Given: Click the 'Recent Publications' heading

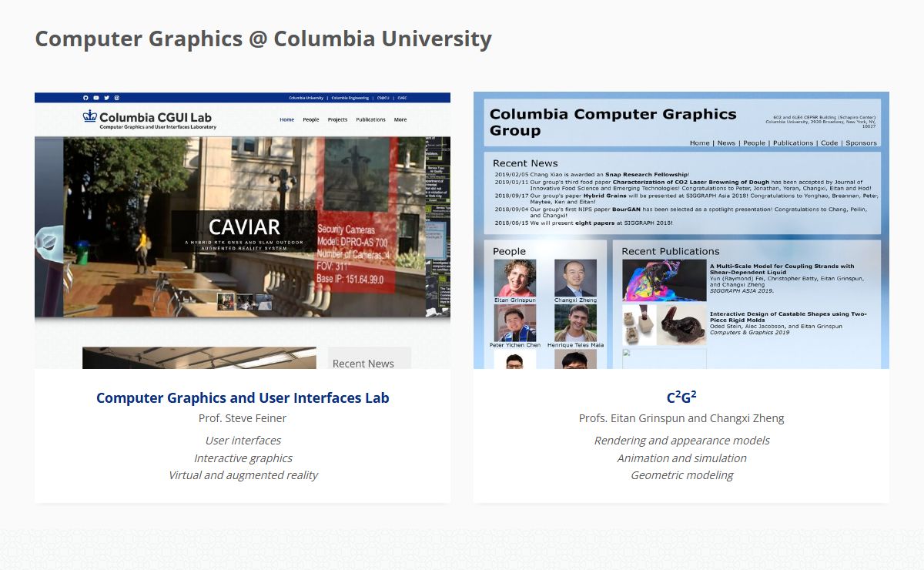Looking at the screenshot, I should coord(670,251).
